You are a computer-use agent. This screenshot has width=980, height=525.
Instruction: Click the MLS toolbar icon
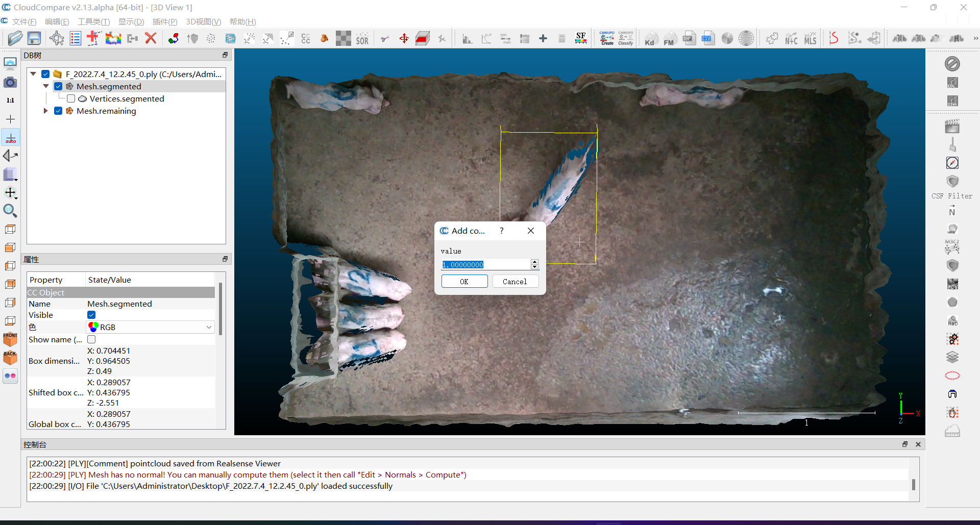pyautogui.click(x=810, y=39)
